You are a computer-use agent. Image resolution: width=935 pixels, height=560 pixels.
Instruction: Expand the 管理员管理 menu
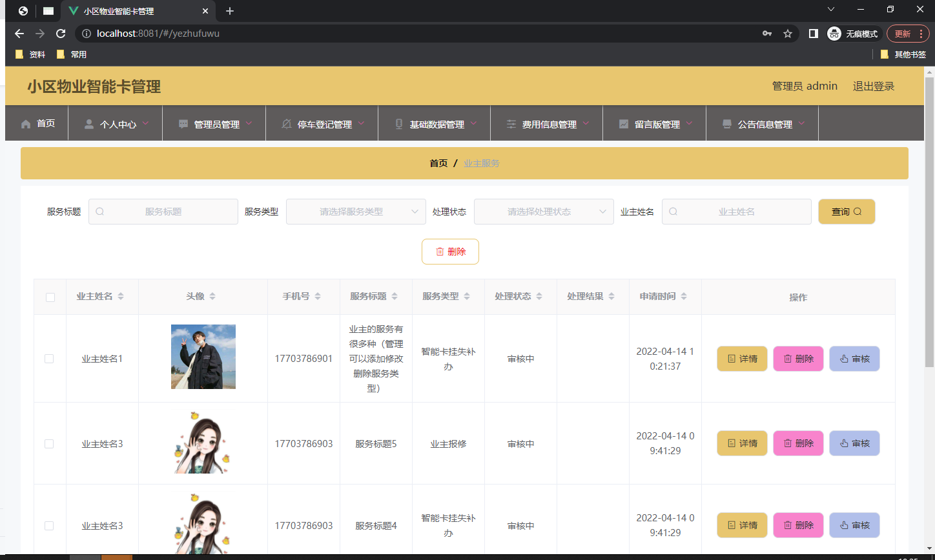[216, 123]
